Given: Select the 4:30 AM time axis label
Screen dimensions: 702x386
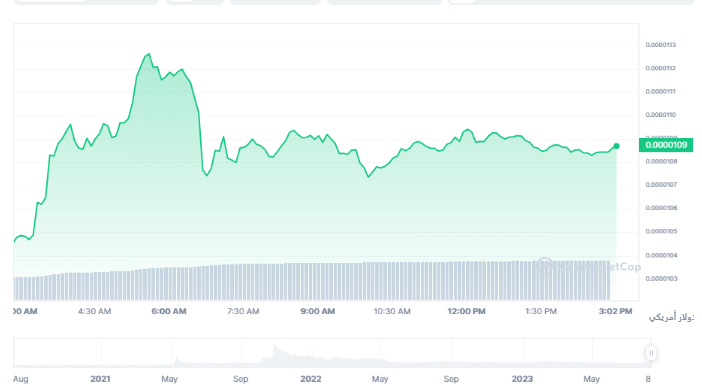Looking at the screenshot, I should pyautogui.click(x=94, y=311).
